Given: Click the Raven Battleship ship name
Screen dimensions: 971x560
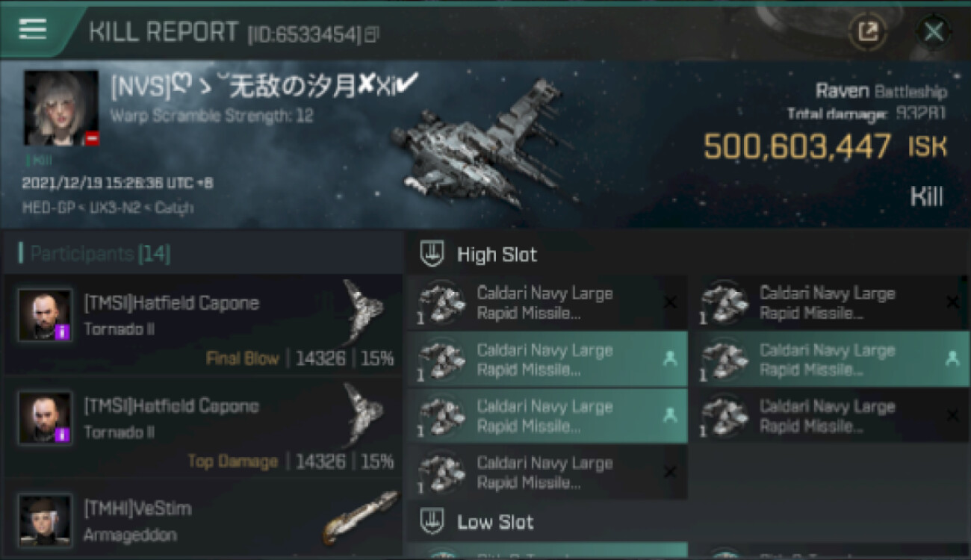Looking at the screenshot, I should coord(881,92).
